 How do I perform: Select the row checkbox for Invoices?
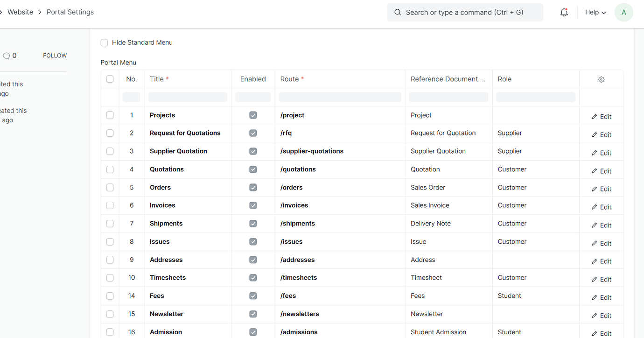coord(110,205)
